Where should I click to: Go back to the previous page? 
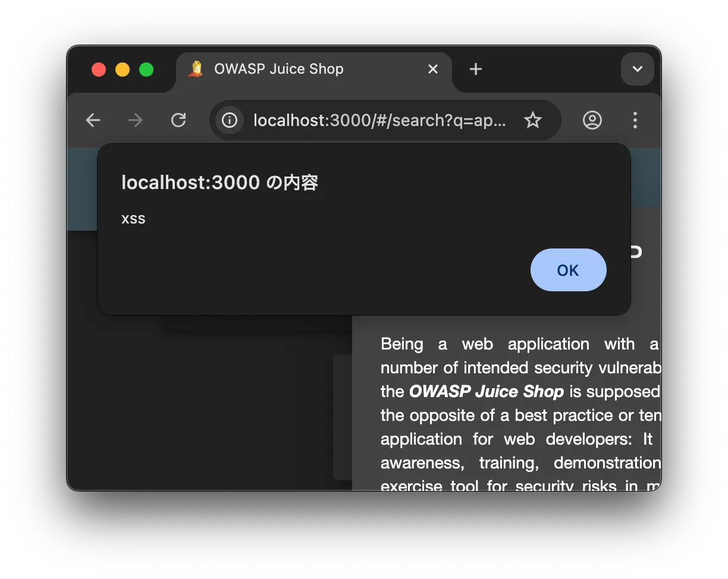(93, 121)
